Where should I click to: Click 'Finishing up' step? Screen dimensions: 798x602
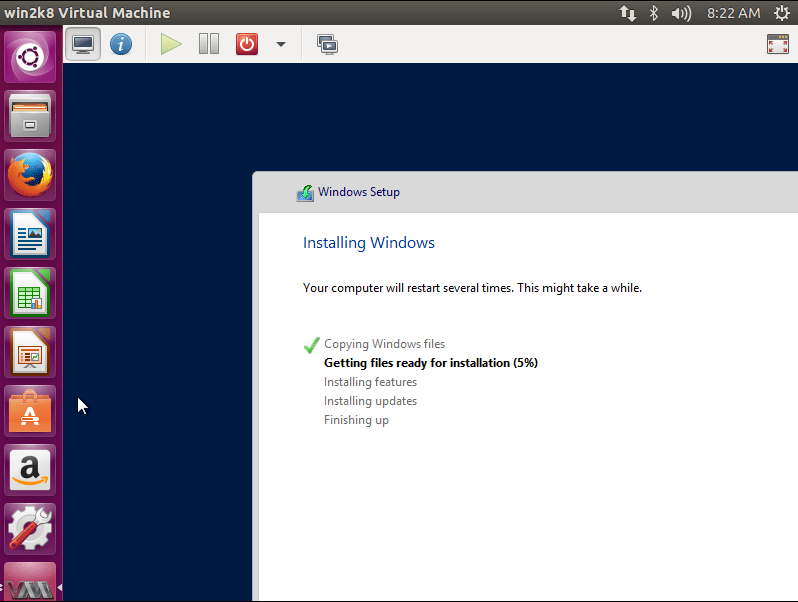[x=356, y=420]
